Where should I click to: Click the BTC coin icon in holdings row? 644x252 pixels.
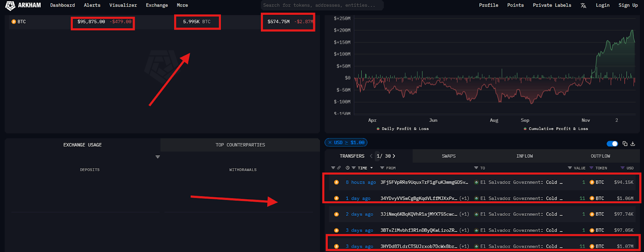click(14, 22)
